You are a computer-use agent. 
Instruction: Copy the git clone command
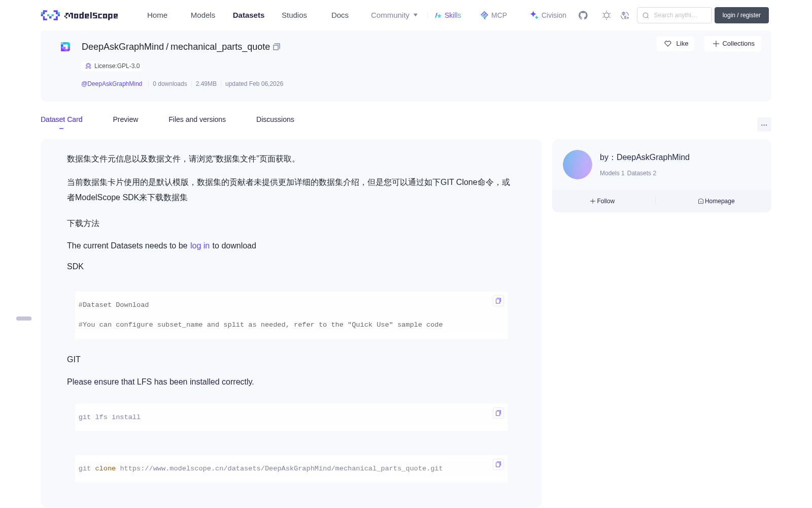[498, 464]
